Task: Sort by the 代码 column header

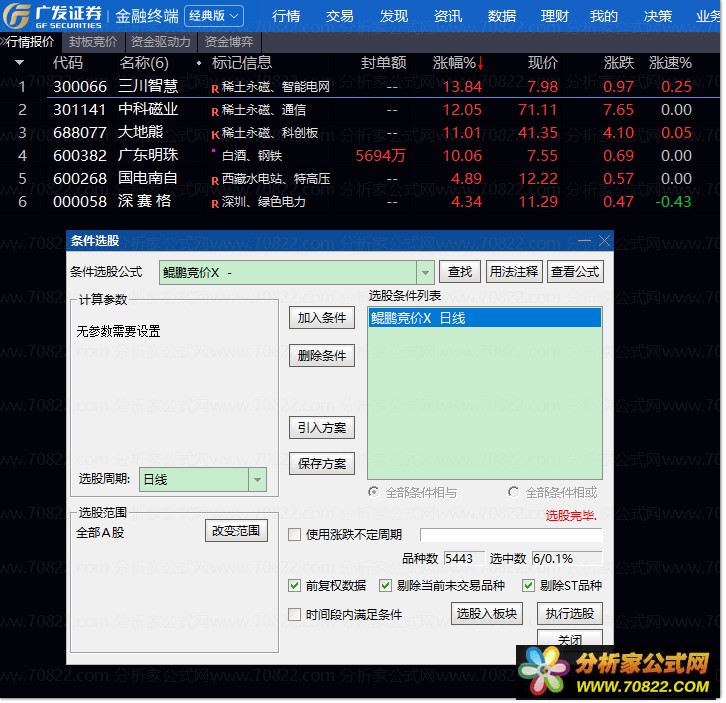Action: 68,63
